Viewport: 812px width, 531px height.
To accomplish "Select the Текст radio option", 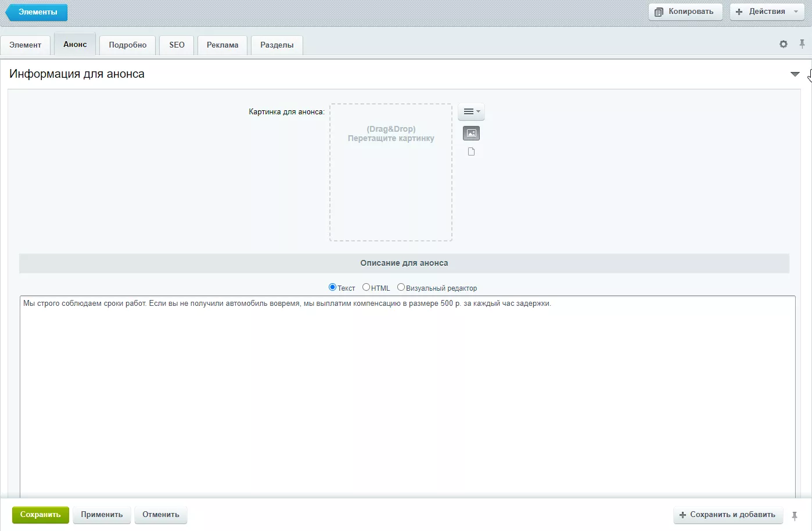I will point(333,287).
